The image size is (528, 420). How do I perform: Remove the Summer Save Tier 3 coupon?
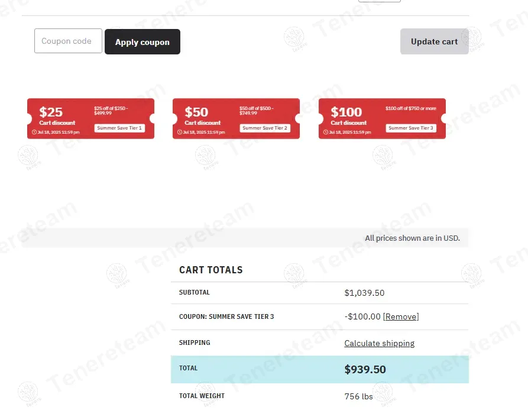tap(401, 317)
